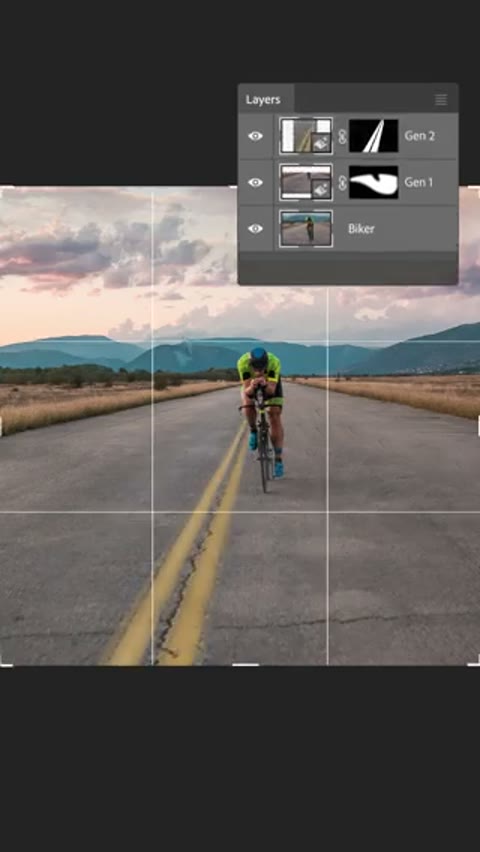Hide the Gen 1 layer
This screenshot has width=480, height=852.
(x=255, y=183)
